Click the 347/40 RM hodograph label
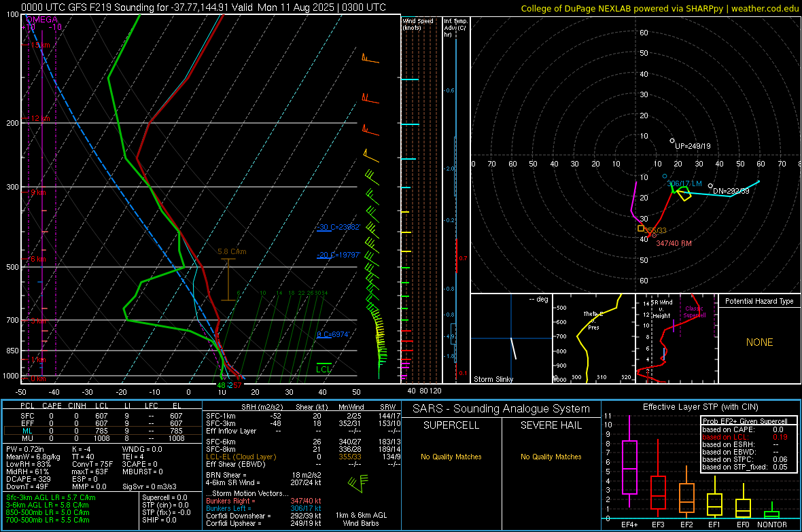The width and height of the screenshot is (802, 532). tap(674, 243)
